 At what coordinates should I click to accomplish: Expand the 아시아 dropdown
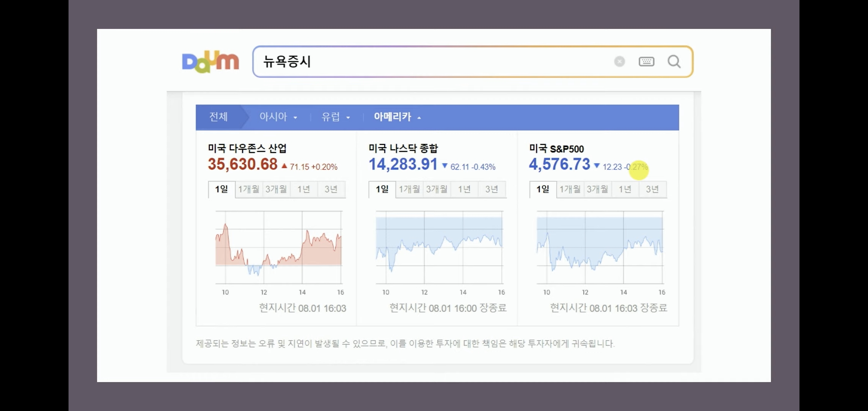(278, 117)
